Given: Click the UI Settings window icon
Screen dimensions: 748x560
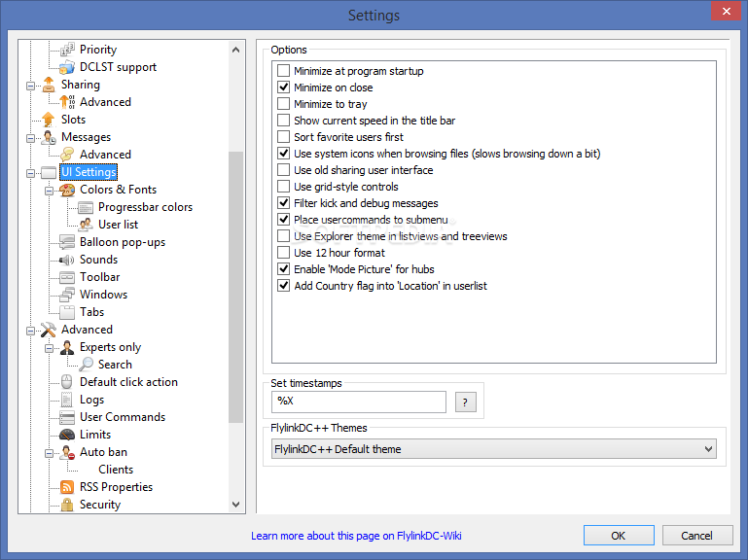Looking at the screenshot, I should pyautogui.click(x=49, y=172).
